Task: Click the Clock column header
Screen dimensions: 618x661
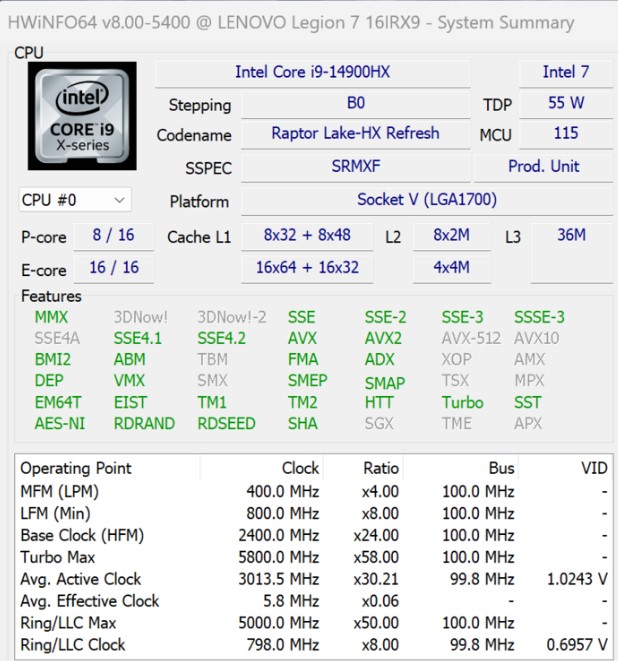Action: pyautogui.click(x=261, y=468)
